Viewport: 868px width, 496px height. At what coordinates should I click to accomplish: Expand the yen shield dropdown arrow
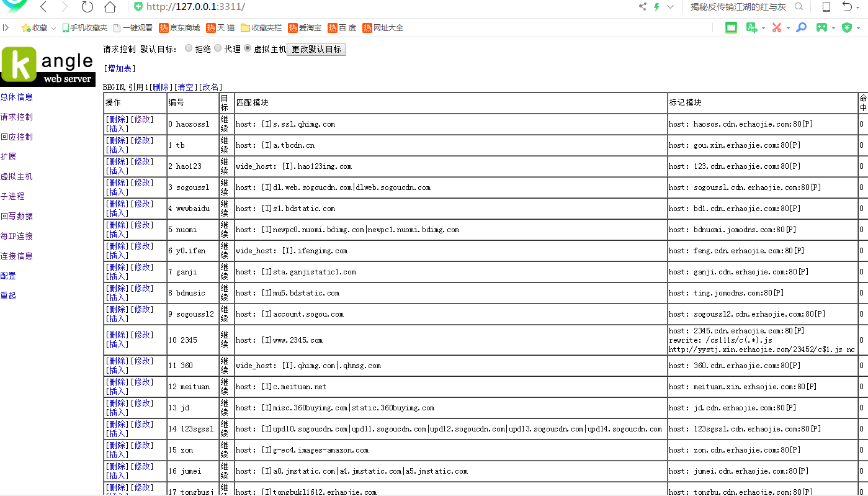(859, 28)
